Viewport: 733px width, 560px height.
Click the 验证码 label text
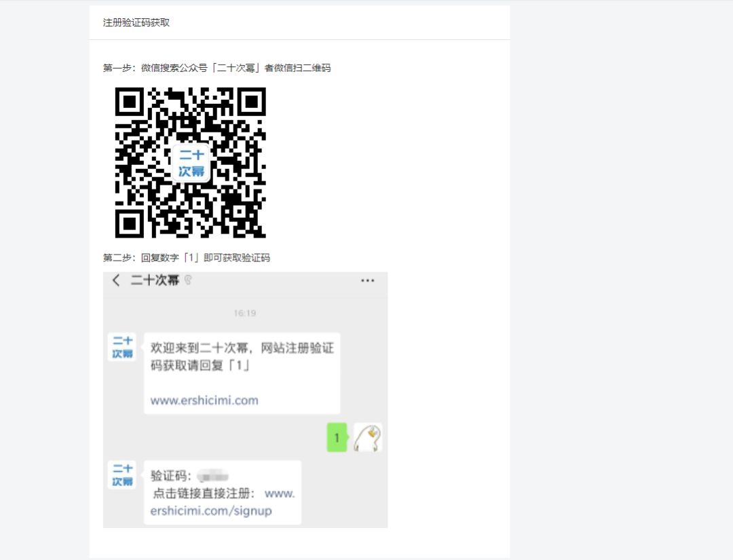tap(170, 476)
